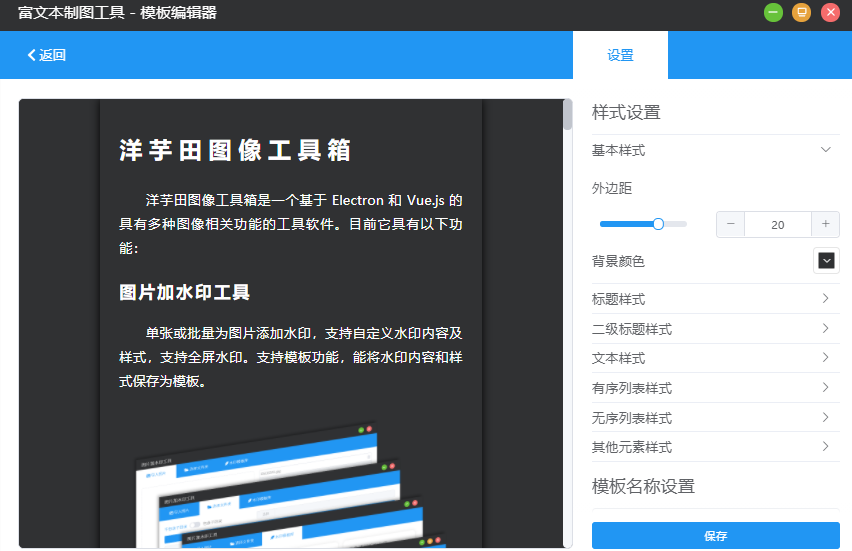852x551 pixels.
Task: Click the 图片加水印工具 subheading in preview
Action: [184, 292]
